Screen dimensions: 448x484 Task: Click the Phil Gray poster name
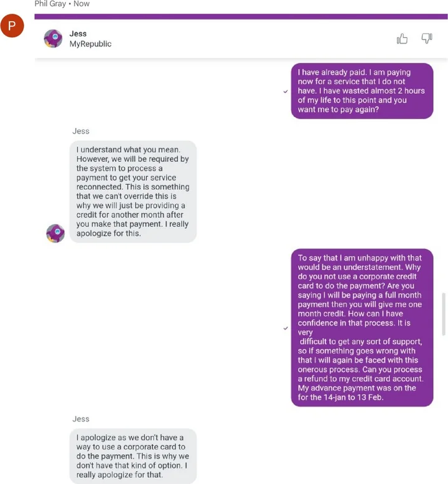50,4
